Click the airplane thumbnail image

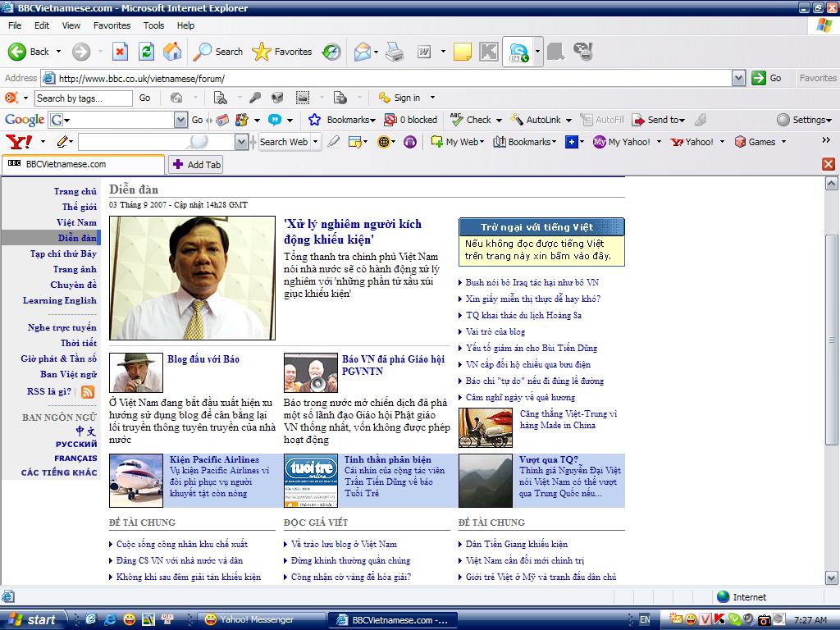136,481
